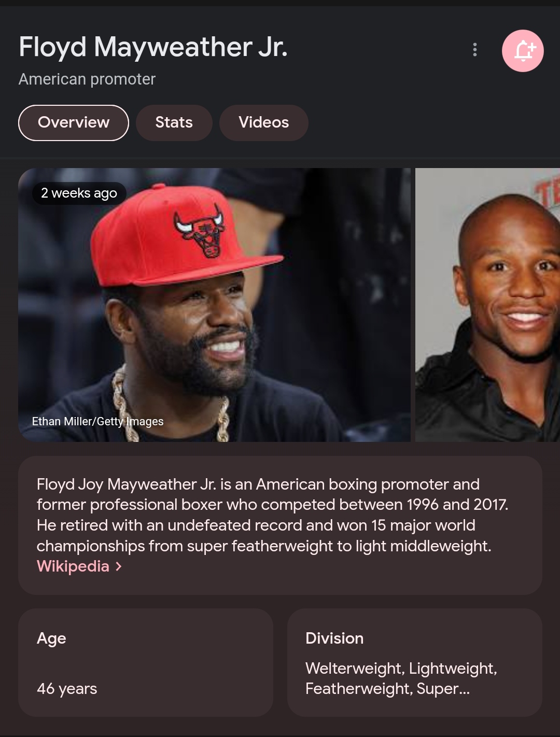Click the Division heading label
The height and width of the screenshot is (737, 560).
(x=334, y=638)
